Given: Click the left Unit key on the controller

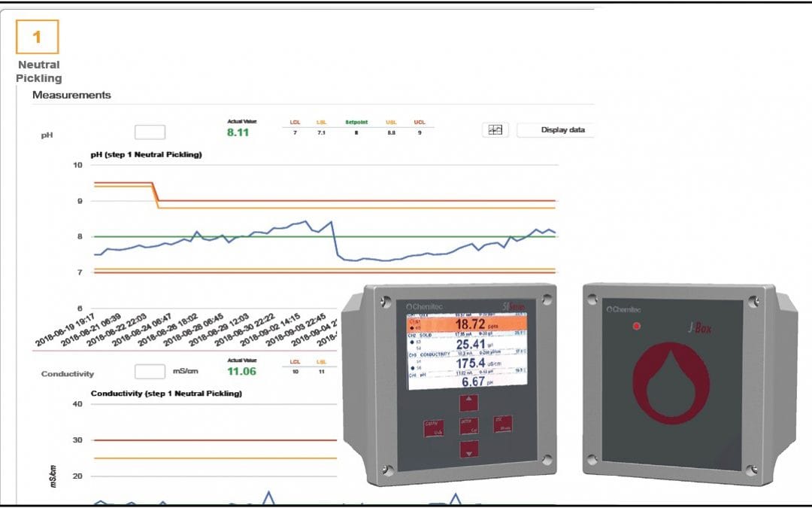Looking at the screenshot, I should pyautogui.click(x=434, y=428).
